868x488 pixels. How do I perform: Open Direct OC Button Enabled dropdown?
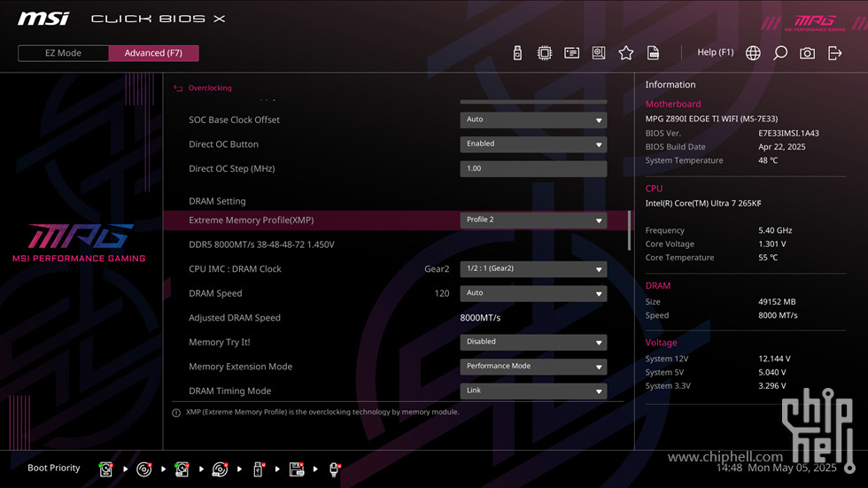click(533, 144)
